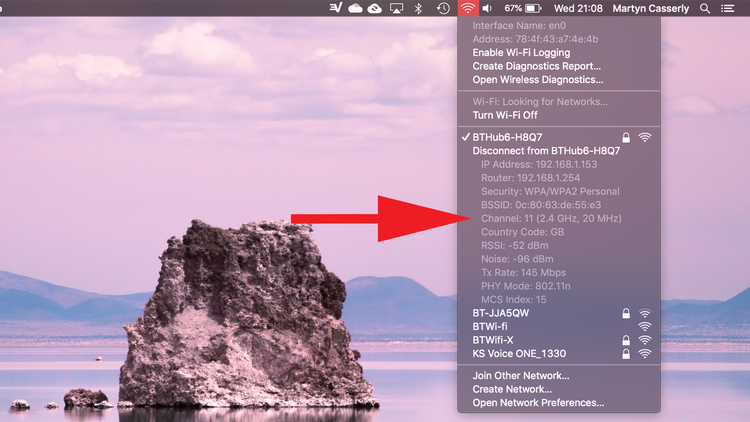Screen dimensions: 750x422
Task: Click the IP Address: 192.168.1.153 line
Action: click(539, 165)
